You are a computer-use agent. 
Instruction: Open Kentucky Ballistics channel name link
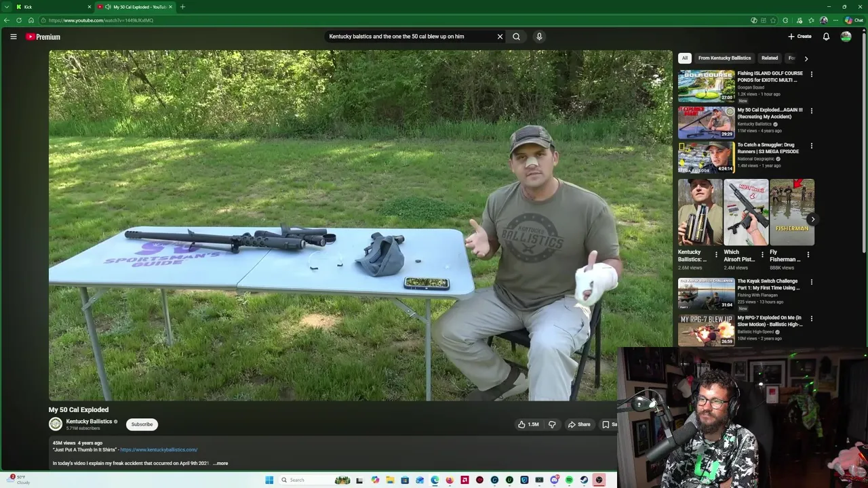[89, 422]
